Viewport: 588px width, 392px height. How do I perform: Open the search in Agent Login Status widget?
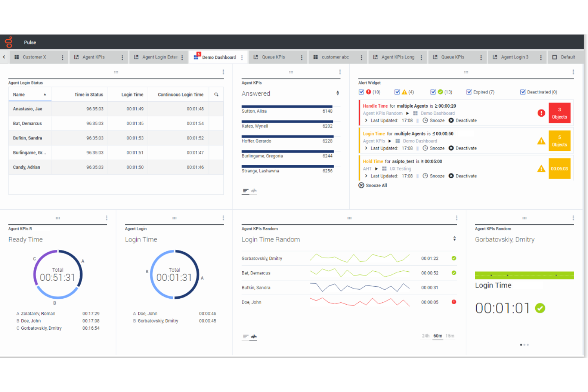[x=216, y=95]
